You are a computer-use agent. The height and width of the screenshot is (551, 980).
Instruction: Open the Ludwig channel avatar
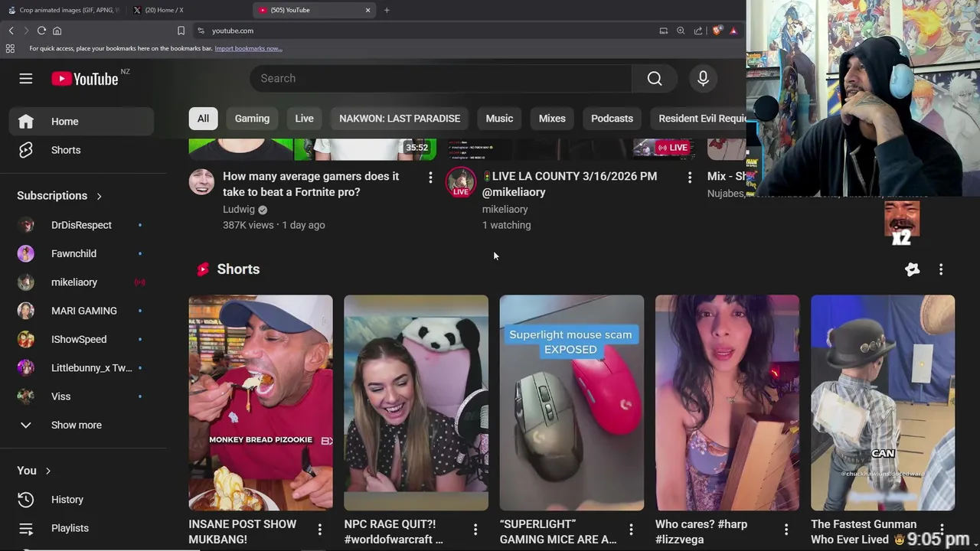pyautogui.click(x=202, y=182)
